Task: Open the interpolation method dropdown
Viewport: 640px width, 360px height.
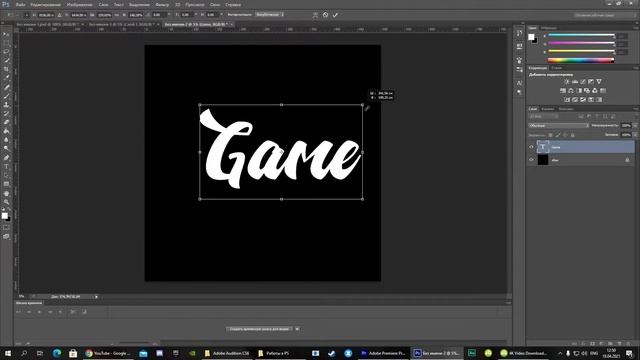Action: click(270, 15)
